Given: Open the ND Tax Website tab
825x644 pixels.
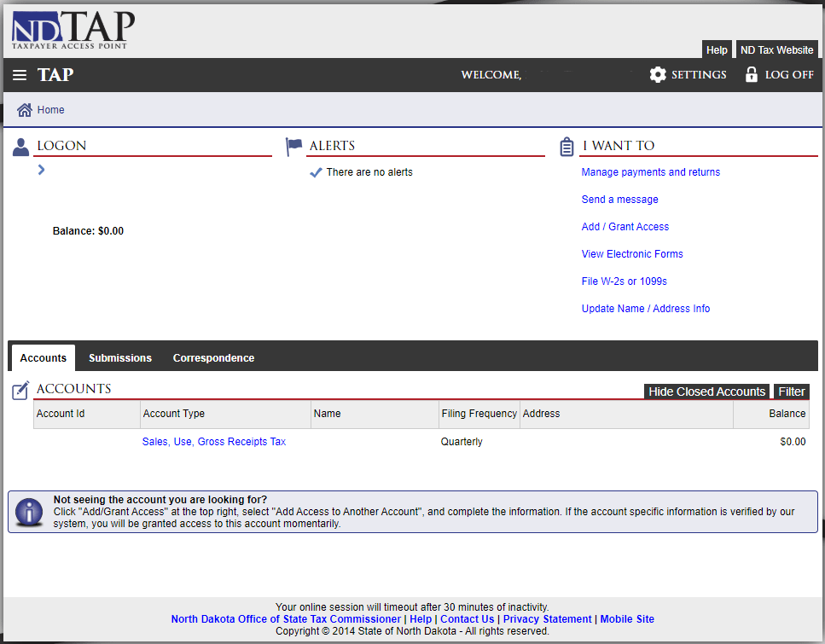Looking at the screenshot, I should pyautogui.click(x=776, y=50).
